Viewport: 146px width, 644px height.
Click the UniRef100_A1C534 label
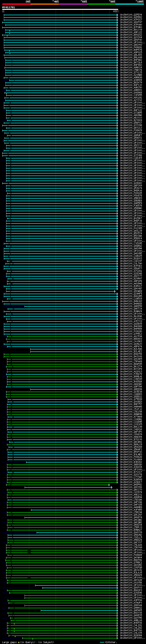coord(131,337)
